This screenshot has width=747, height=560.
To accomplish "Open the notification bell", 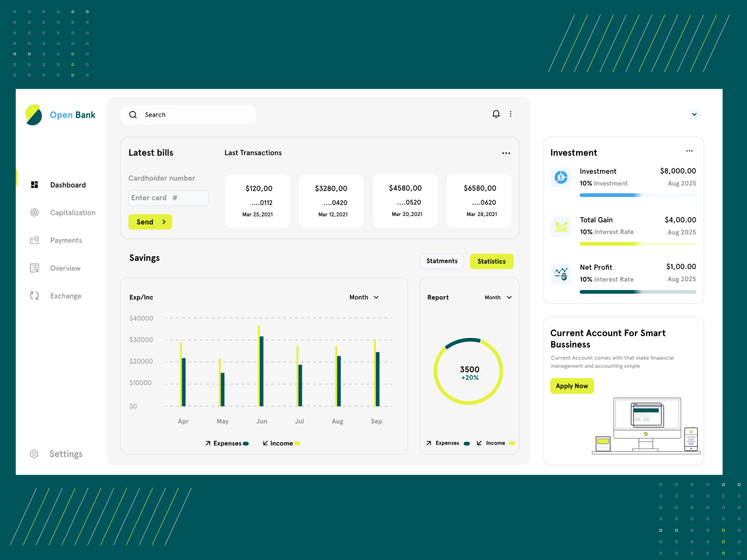I will (496, 114).
